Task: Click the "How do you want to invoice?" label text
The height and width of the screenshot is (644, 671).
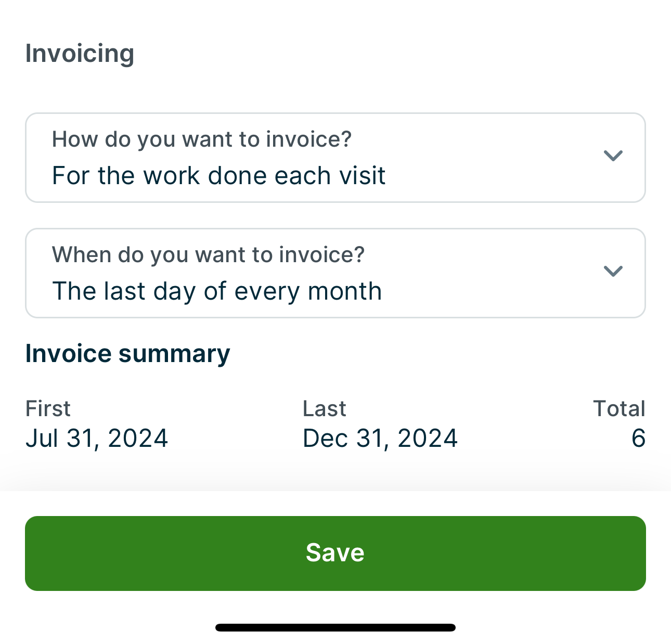Action: 202,139
